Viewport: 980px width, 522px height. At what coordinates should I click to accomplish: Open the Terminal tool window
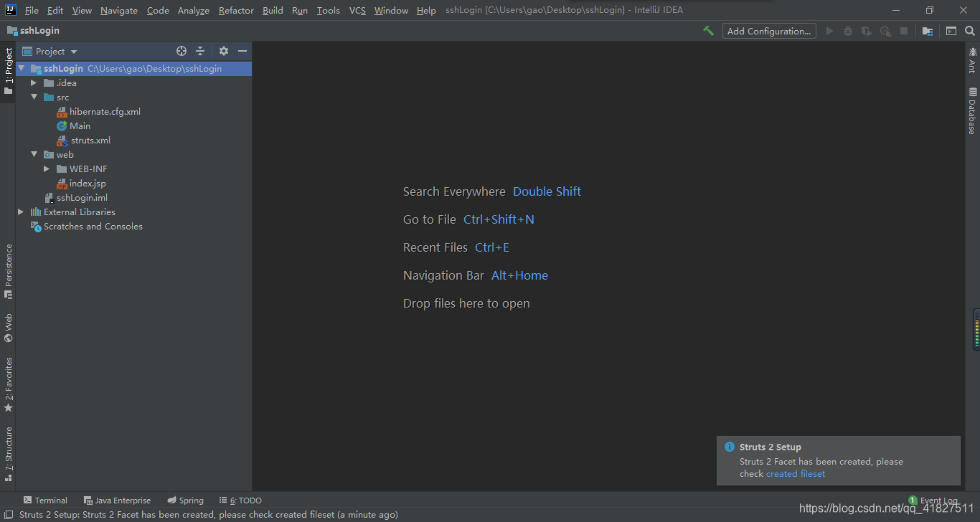coord(45,500)
